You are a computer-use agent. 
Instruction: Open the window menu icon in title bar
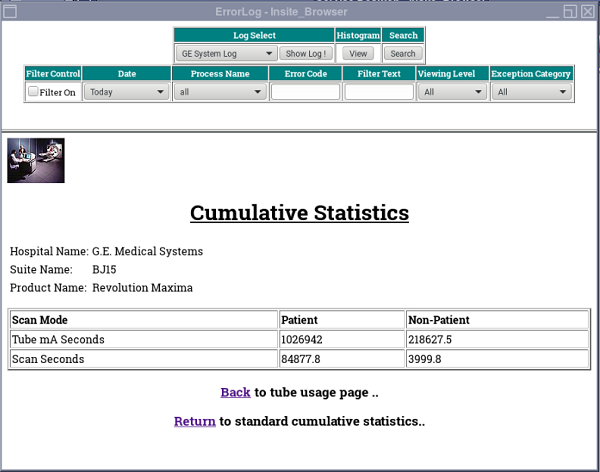[10, 11]
